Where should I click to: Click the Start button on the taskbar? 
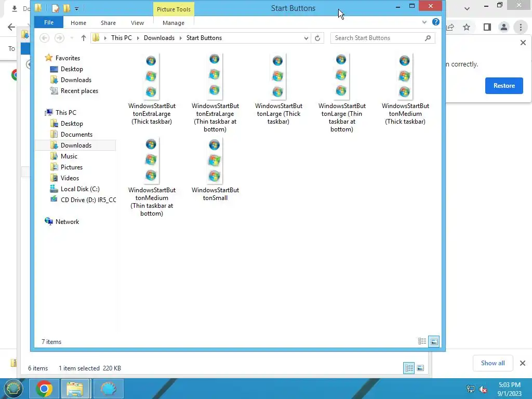pos(14,389)
